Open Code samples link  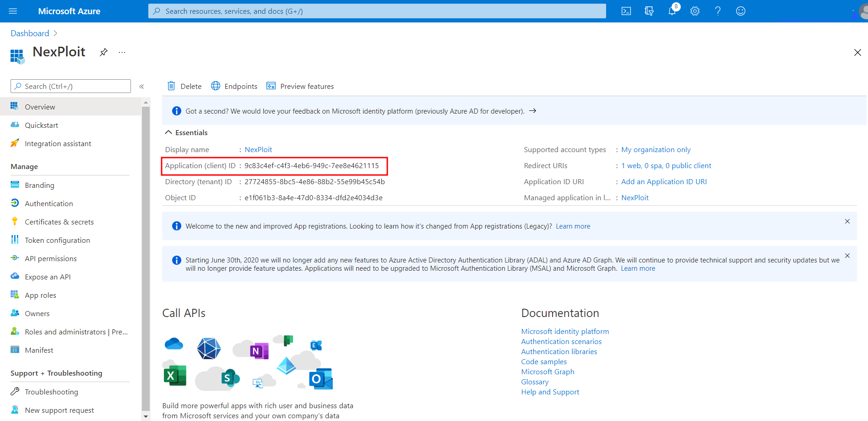(544, 361)
